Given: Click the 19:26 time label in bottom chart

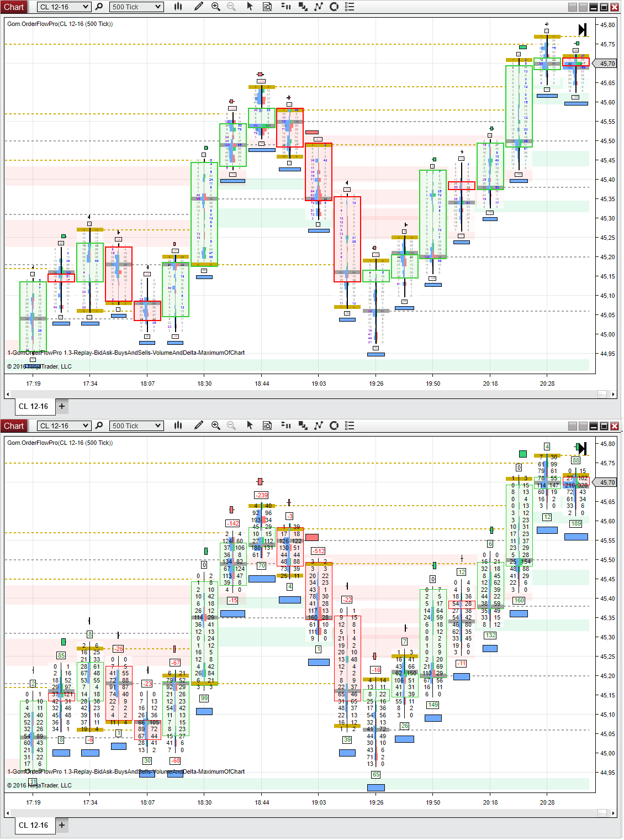Looking at the screenshot, I should coord(376,802).
